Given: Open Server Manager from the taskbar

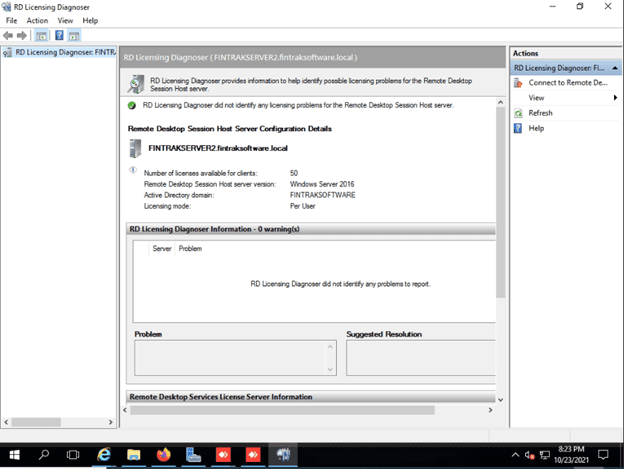Looking at the screenshot, I should 193,454.
